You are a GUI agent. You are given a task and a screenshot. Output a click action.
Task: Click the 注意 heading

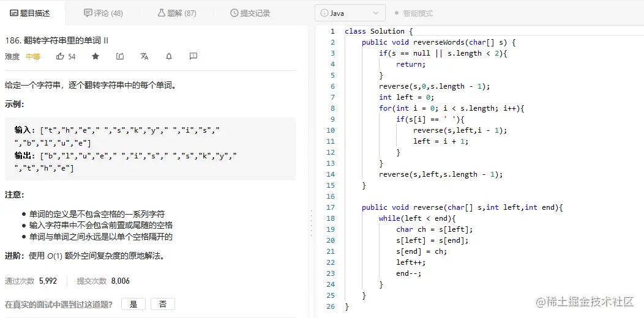point(14,194)
